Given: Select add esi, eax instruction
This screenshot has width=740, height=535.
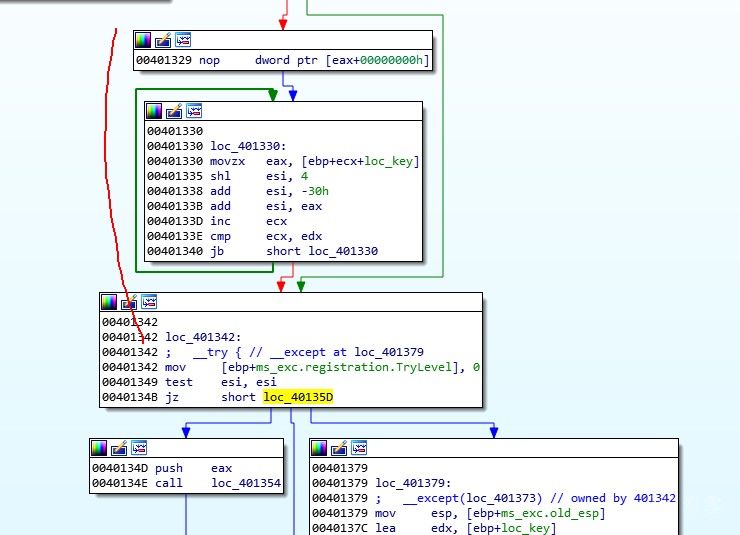Looking at the screenshot, I should click(235, 207).
